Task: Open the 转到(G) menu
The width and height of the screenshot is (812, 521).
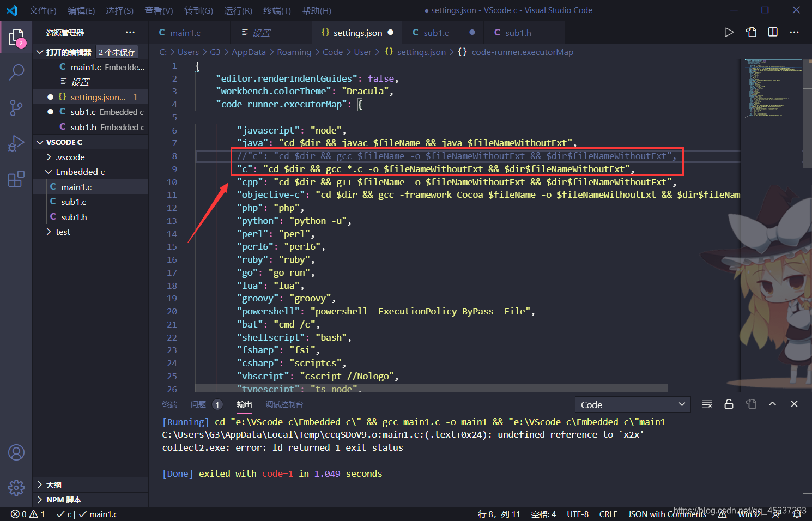Action: tap(198, 10)
